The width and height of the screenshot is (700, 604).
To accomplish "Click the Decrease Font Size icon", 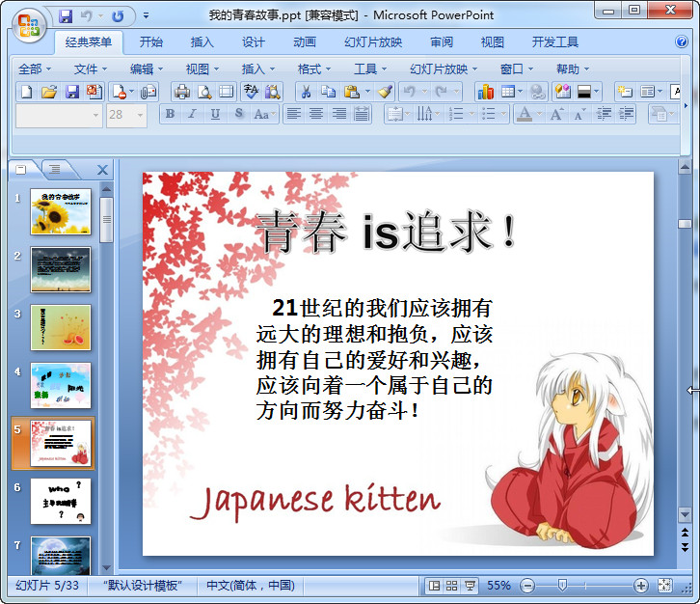I will click(579, 115).
